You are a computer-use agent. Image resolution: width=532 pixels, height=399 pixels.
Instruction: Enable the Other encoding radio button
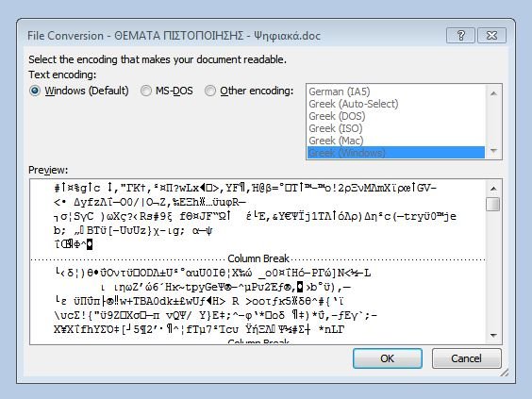[210, 91]
